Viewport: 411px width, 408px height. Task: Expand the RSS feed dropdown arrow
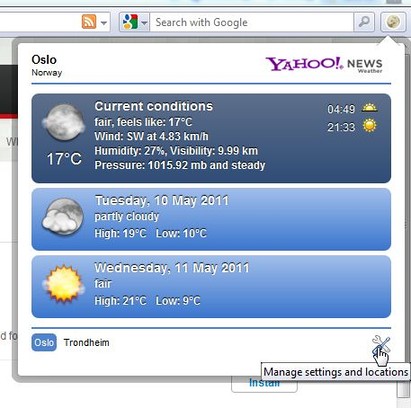pos(104,23)
